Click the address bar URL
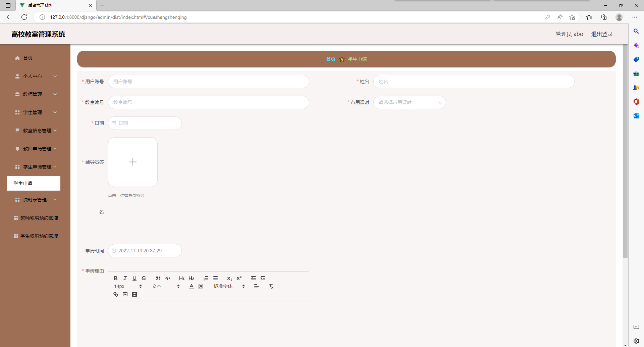644x347 pixels. click(x=118, y=17)
